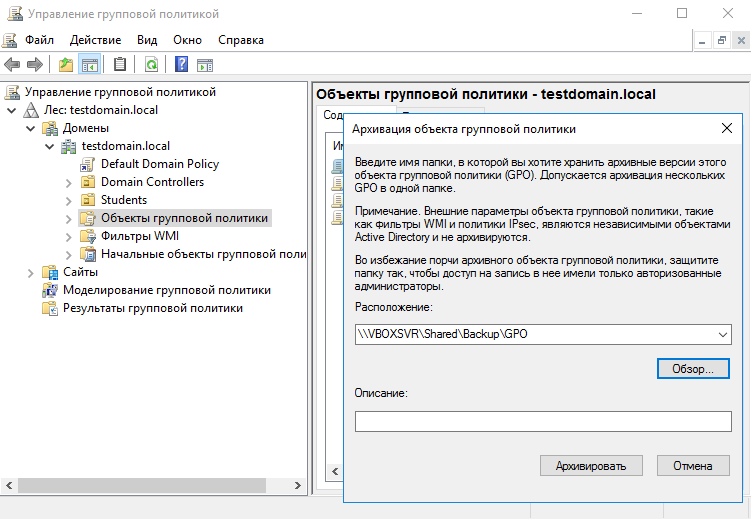Expand the Domain Controllers node
Image resolution: width=751 pixels, height=519 pixels.
pos(68,182)
